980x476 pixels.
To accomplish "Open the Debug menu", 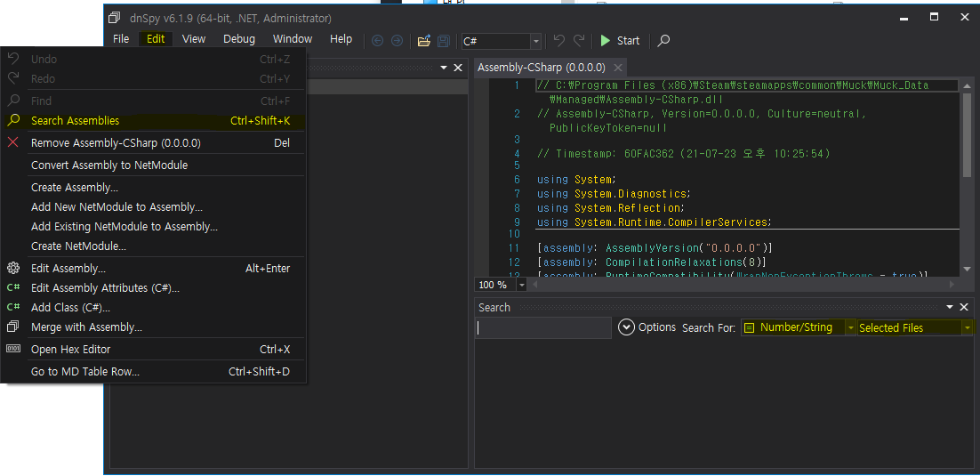I will click(239, 39).
